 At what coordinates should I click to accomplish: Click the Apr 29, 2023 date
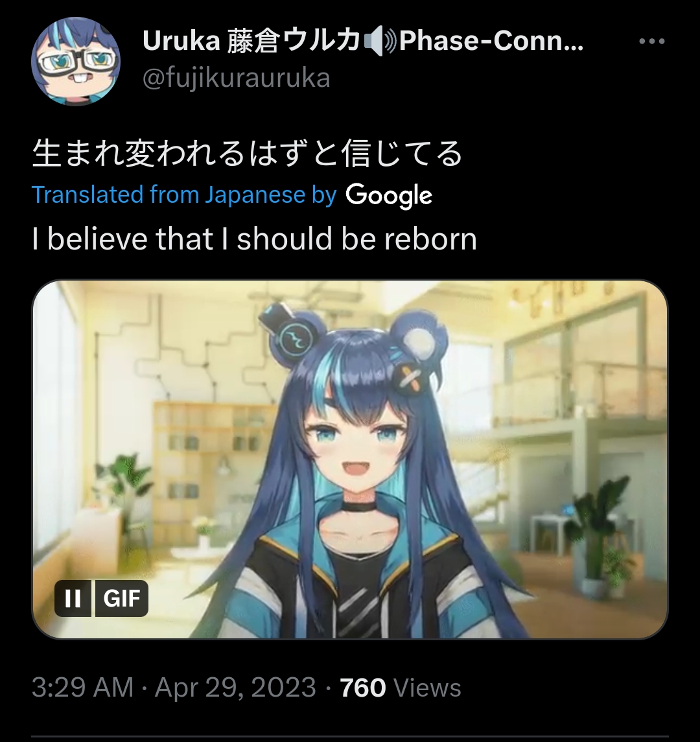pyautogui.click(x=235, y=688)
